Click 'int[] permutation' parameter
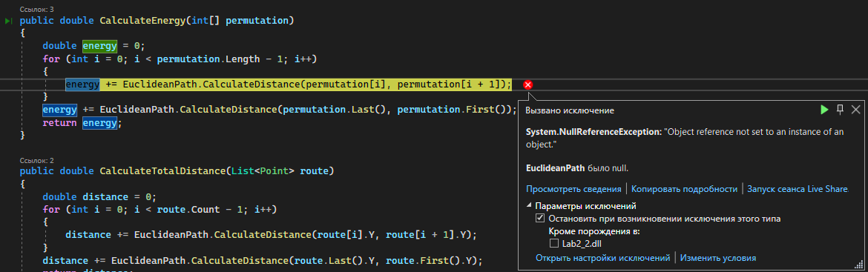Viewport: 868px width, 272px height. [x=240, y=21]
